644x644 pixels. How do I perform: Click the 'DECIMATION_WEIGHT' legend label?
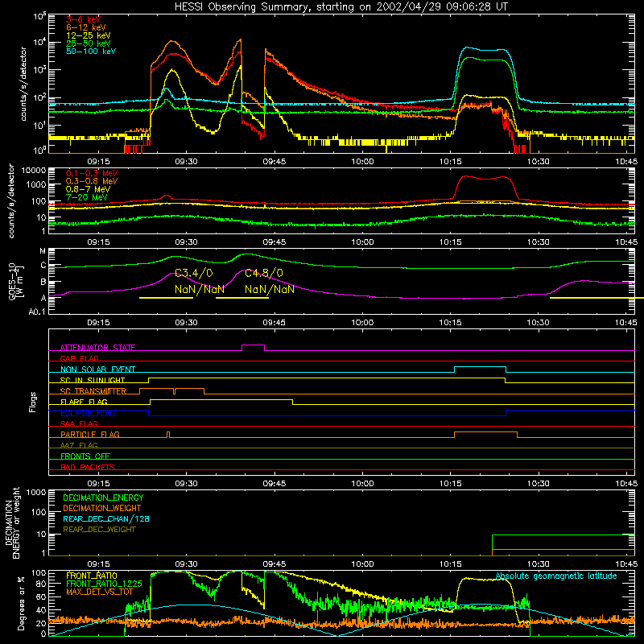[102, 508]
